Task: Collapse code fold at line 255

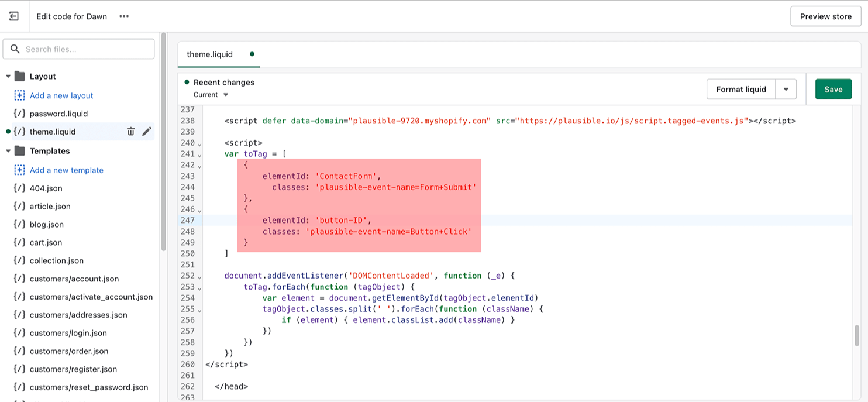Action: (199, 310)
